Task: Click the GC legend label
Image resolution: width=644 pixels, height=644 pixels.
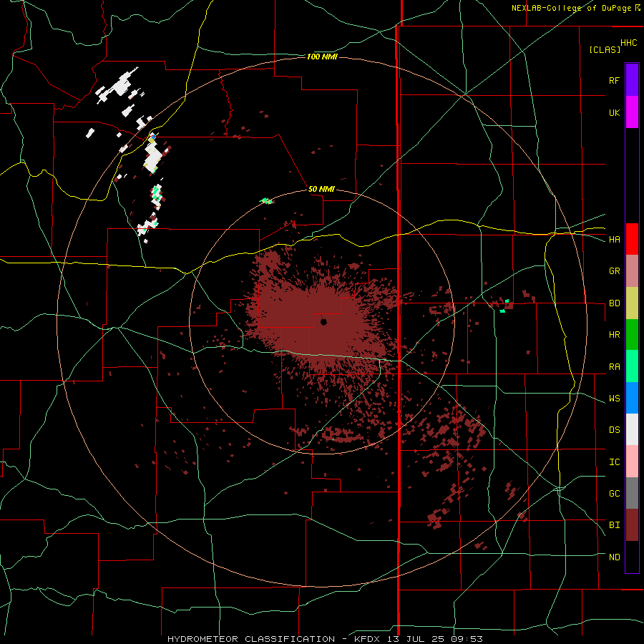Action: click(x=614, y=493)
